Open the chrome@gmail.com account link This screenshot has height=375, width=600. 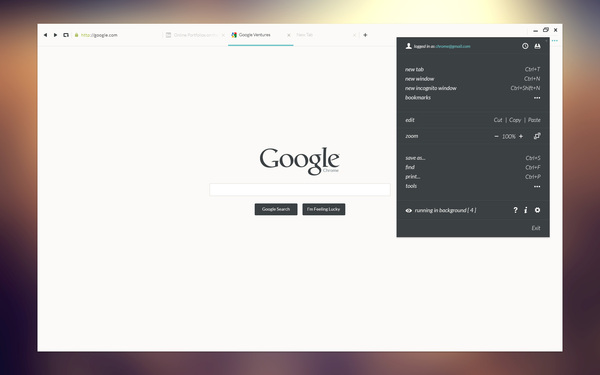click(x=453, y=46)
